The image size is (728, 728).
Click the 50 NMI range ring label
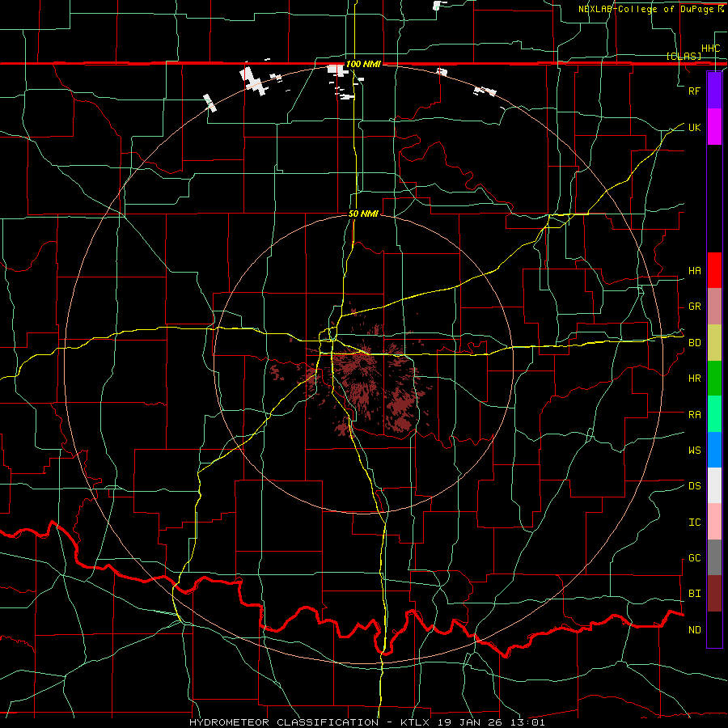click(363, 214)
